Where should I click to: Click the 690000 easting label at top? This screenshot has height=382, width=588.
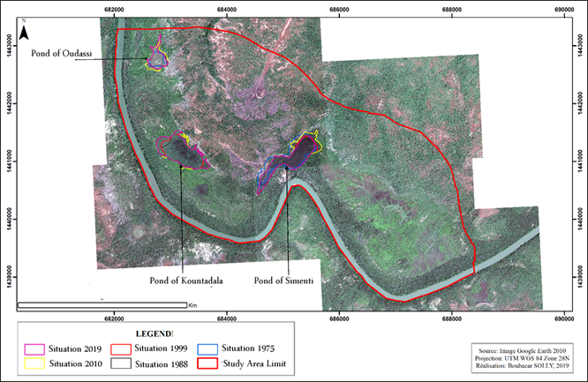click(564, 10)
